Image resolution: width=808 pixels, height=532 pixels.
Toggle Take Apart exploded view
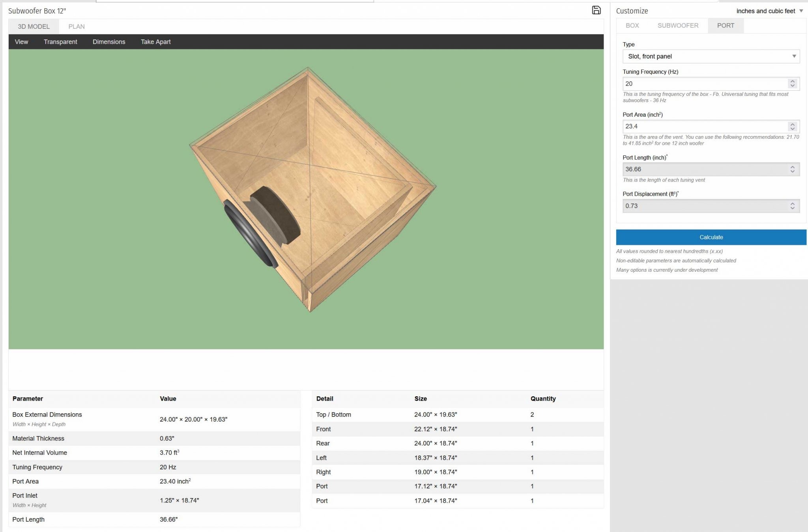156,42
